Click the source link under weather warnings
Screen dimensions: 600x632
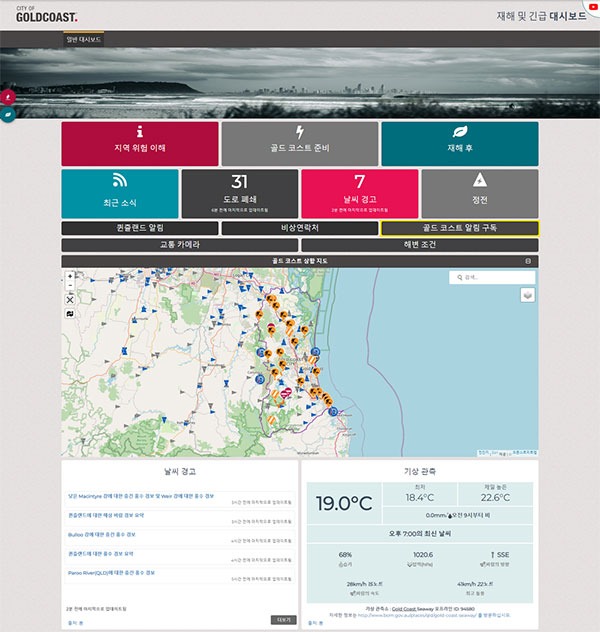pyautogui.click(x=75, y=623)
